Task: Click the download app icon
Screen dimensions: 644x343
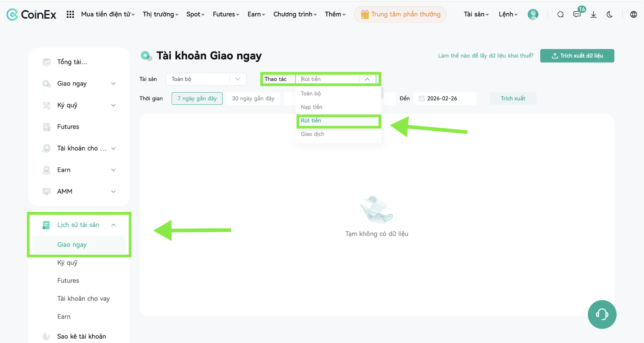Action: 593,15
